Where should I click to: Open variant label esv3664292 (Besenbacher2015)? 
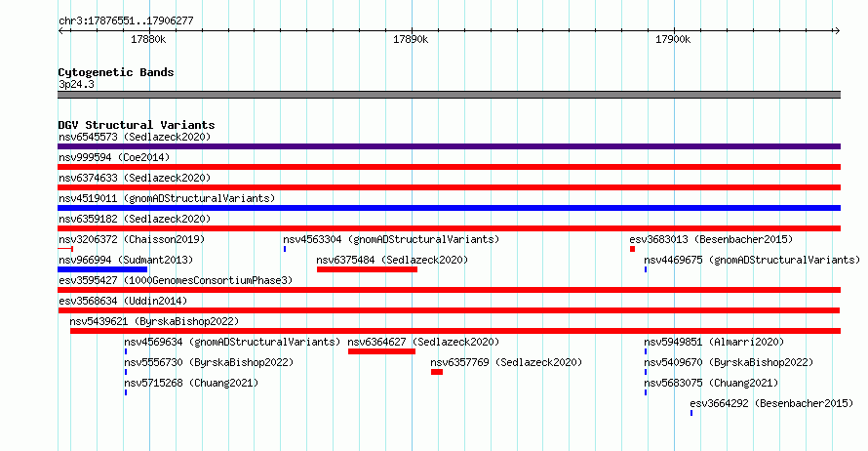(x=771, y=403)
